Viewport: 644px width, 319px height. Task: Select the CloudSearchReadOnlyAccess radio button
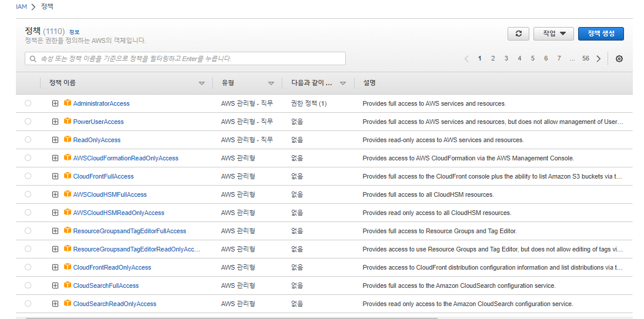pos(28,303)
